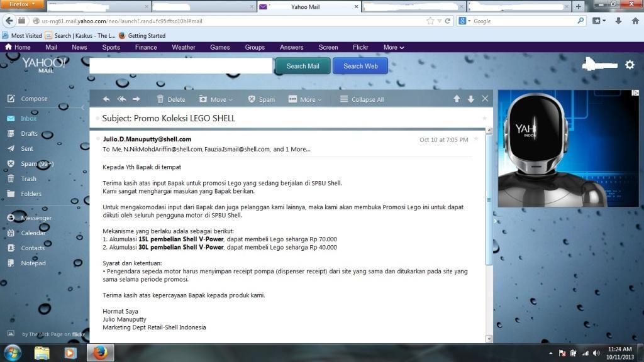Toggle the star next to the subject line

pyautogui.click(x=484, y=118)
